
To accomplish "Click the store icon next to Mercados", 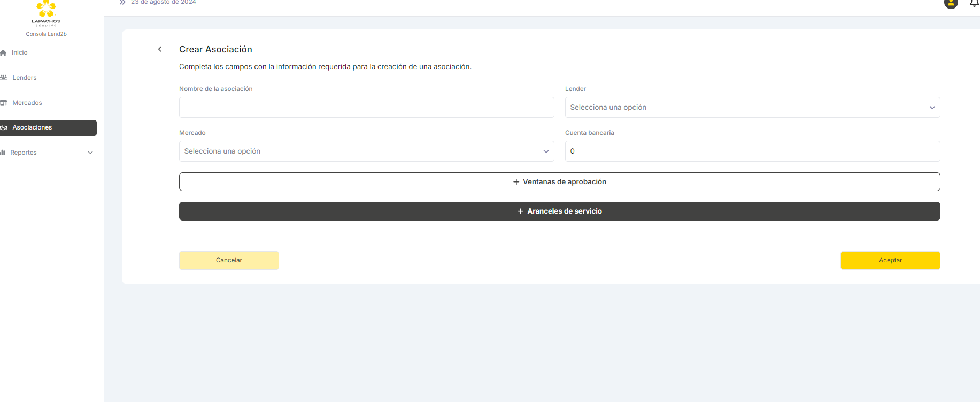I will (4, 103).
